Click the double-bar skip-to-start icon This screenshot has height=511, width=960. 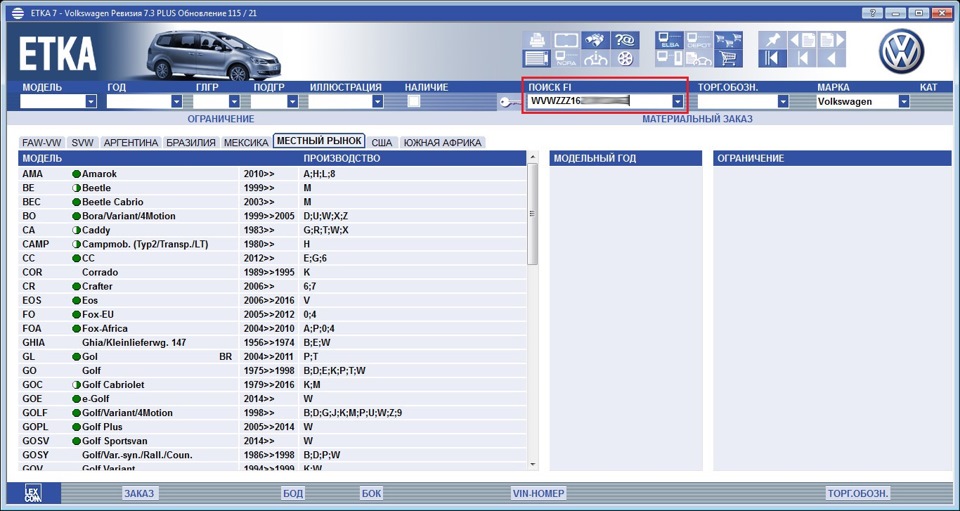point(773,59)
